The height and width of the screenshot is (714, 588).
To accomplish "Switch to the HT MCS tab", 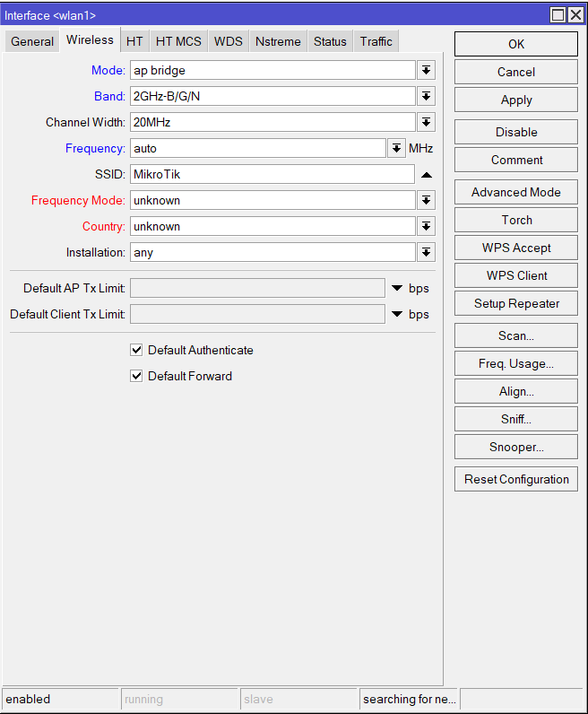I will (178, 41).
